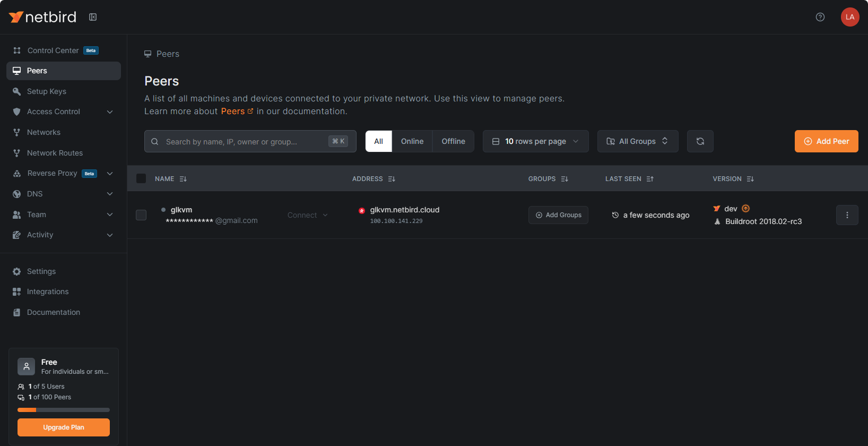Click the glkvm.netbird.cloud address

(405, 210)
